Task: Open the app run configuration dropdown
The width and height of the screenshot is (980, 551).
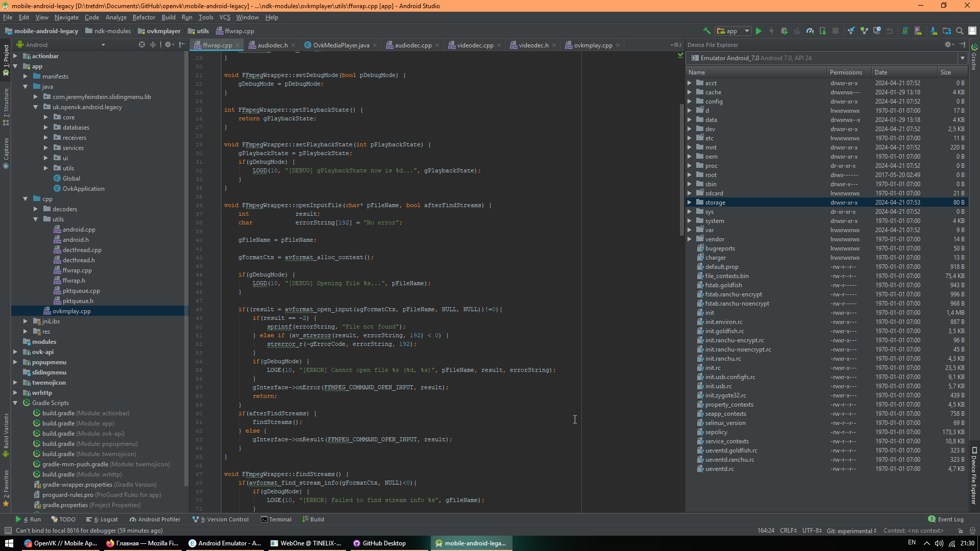Action: [733, 31]
